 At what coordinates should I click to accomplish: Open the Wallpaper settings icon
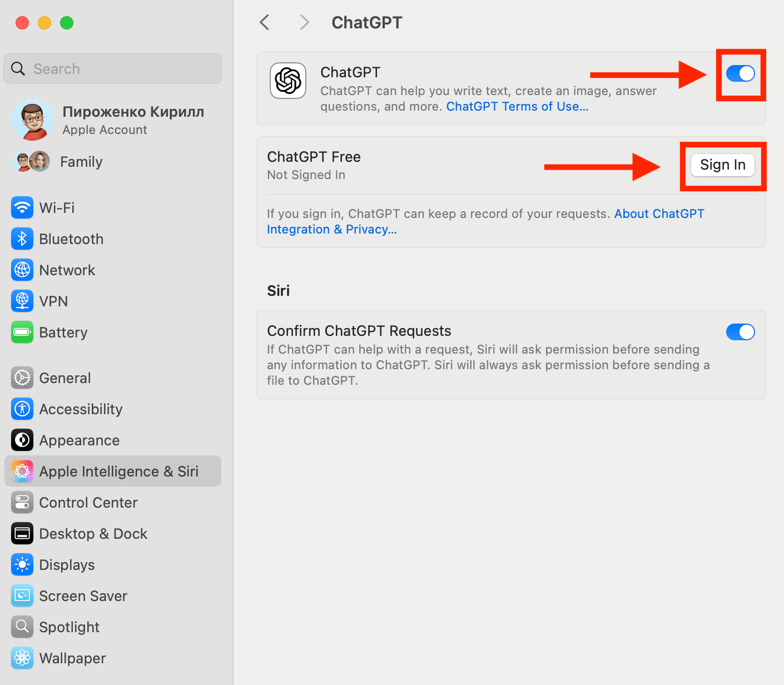22,658
